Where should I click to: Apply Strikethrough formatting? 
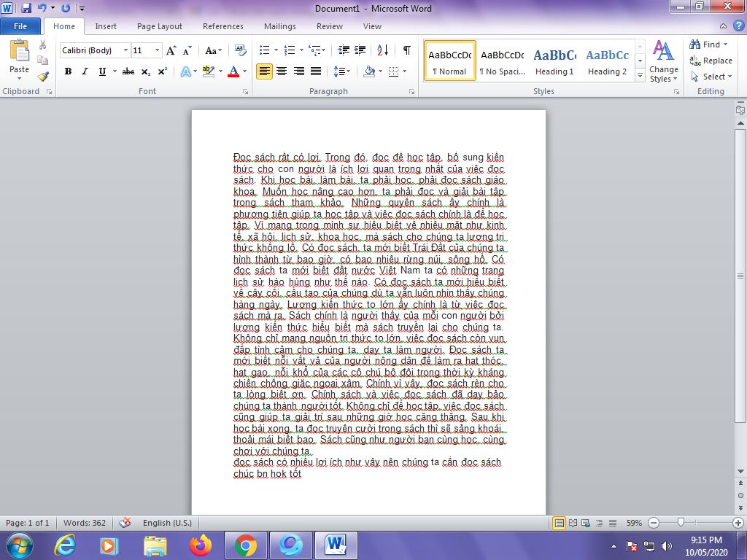tap(128, 71)
